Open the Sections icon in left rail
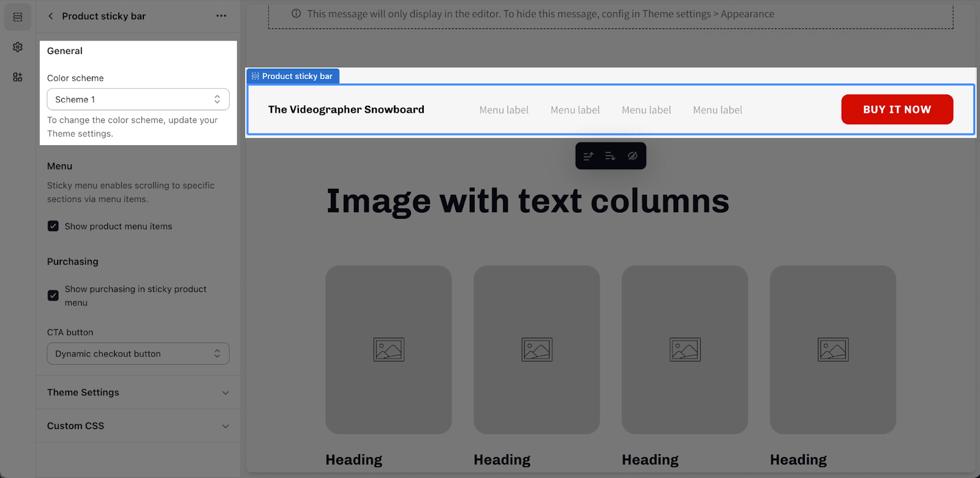Screen dimensions: 980x478 point(18,17)
